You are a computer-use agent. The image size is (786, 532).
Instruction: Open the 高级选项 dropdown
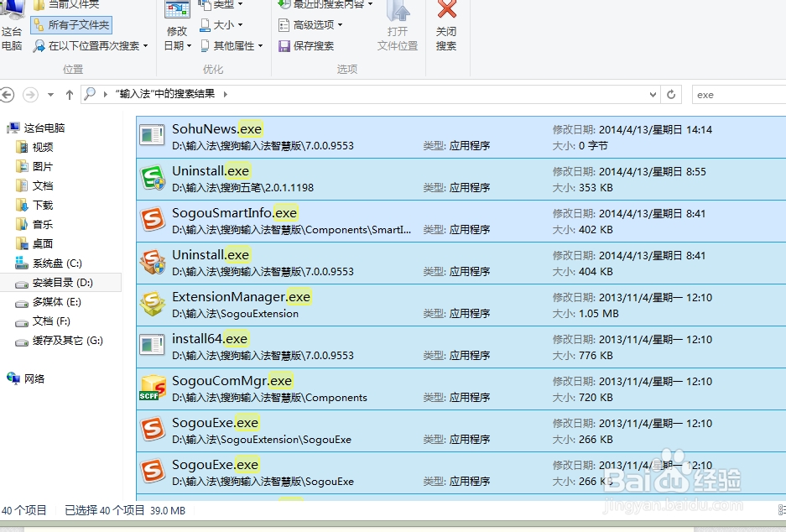(310, 24)
